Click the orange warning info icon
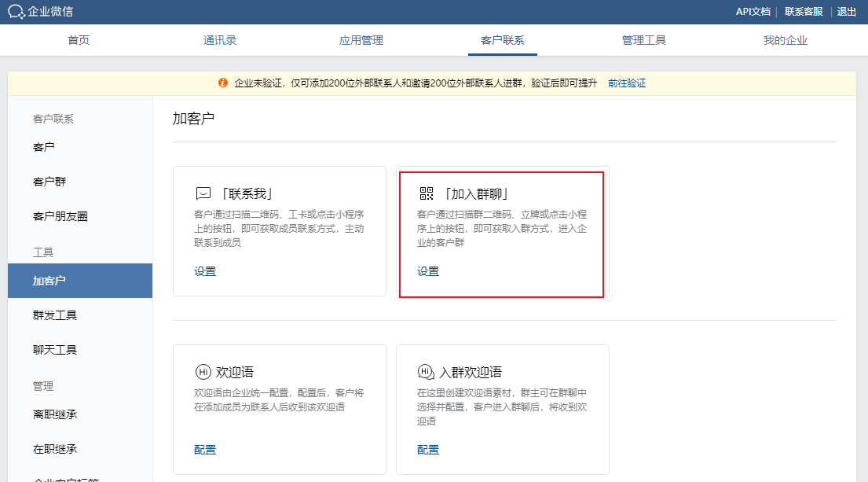Viewport: 868px width, 482px height. tap(223, 83)
